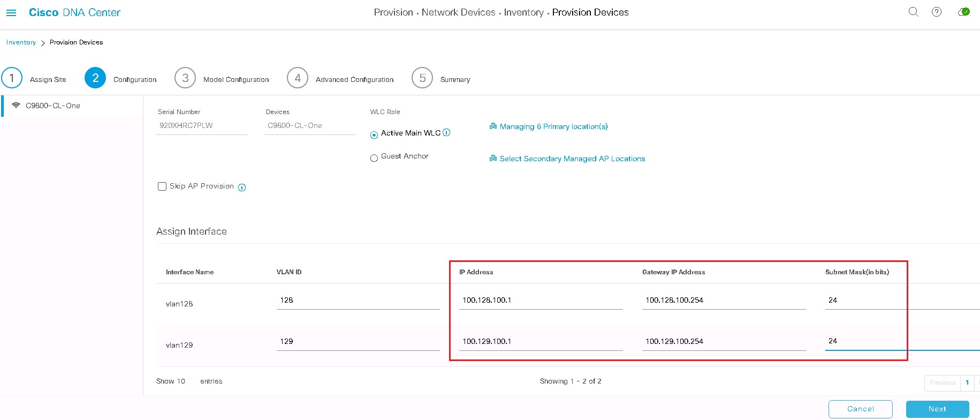
Task: Click Subnet Mask field for vlan128
Action: [x=902, y=301]
